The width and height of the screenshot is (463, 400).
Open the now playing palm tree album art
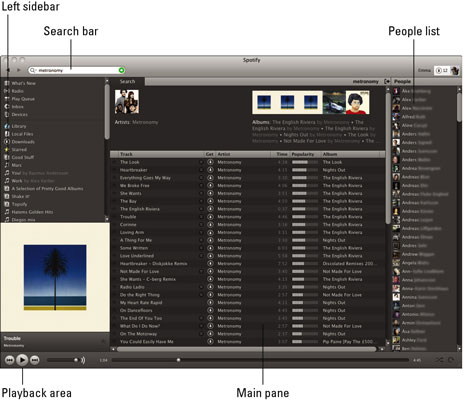55,277
